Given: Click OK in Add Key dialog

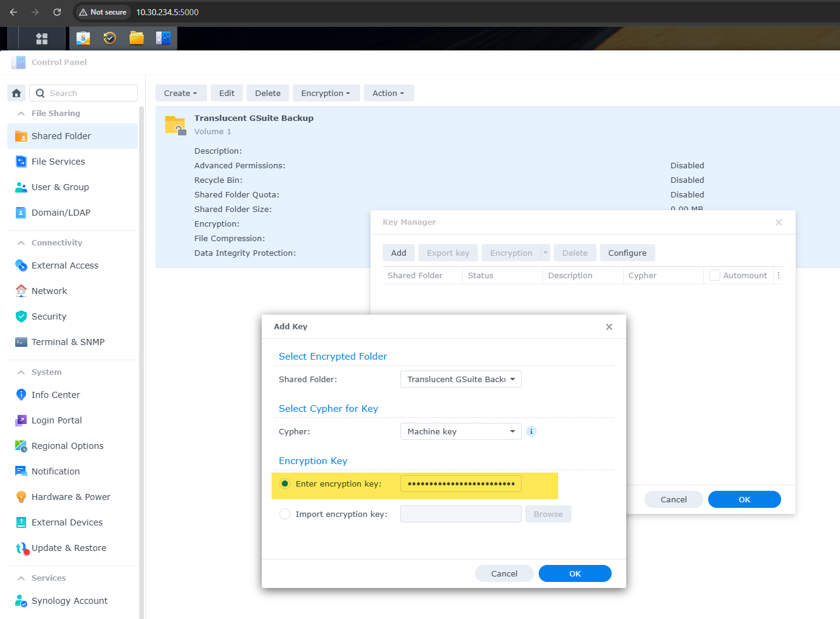Looking at the screenshot, I should (575, 573).
